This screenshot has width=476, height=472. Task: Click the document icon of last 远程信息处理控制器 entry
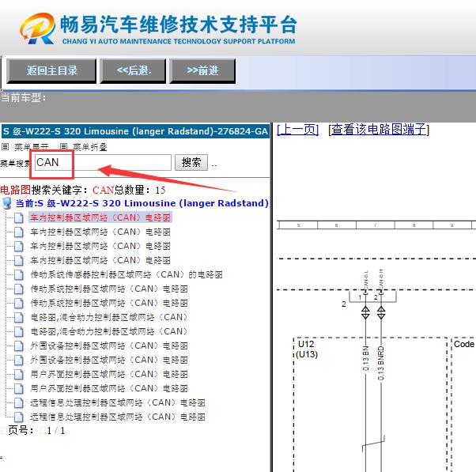coord(18,417)
